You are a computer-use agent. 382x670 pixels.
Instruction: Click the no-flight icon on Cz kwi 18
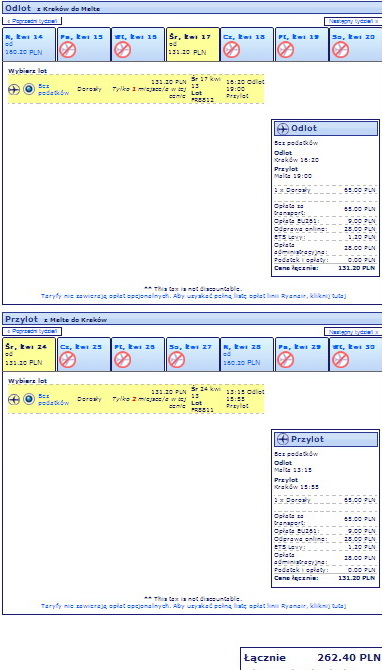pyautogui.click(x=231, y=50)
